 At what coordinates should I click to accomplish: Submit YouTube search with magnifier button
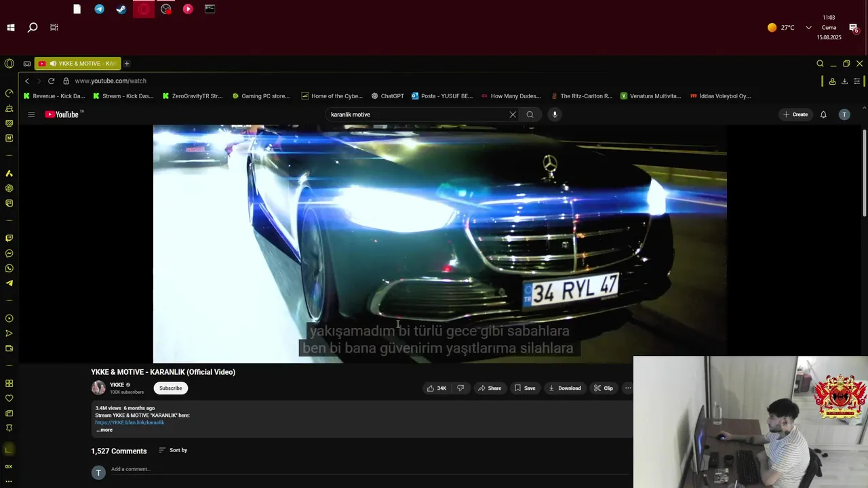point(530,115)
